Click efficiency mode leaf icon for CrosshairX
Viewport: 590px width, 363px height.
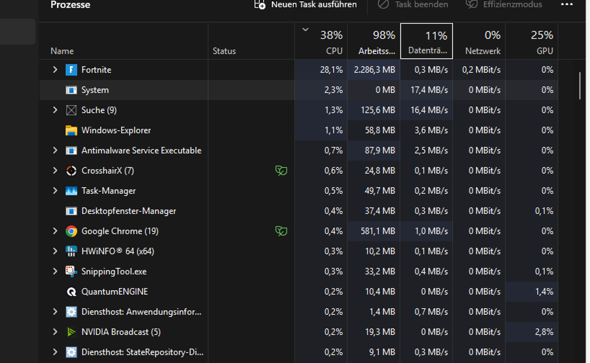pyautogui.click(x=281, y=170)
